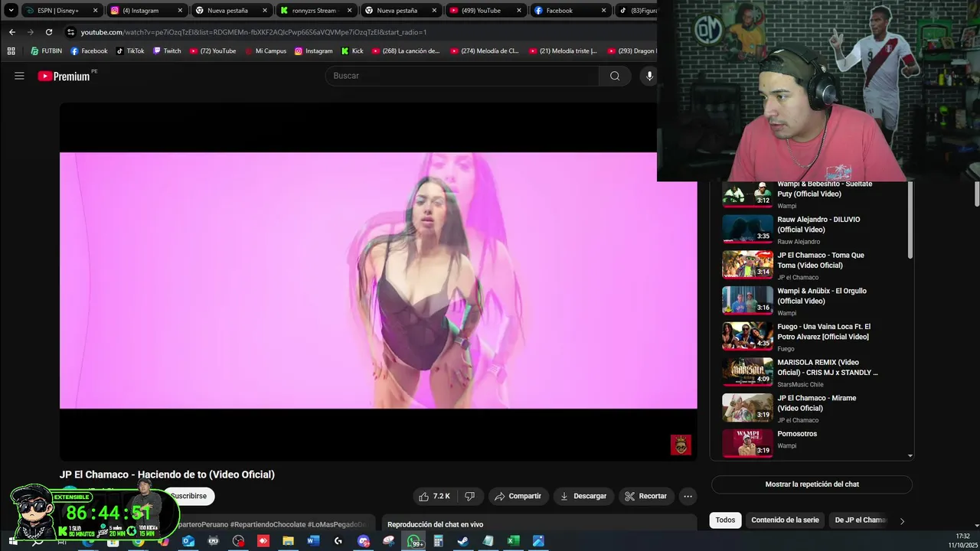Play Wampi & Anübix El Orgullo thumbnail

pos(747,300)
